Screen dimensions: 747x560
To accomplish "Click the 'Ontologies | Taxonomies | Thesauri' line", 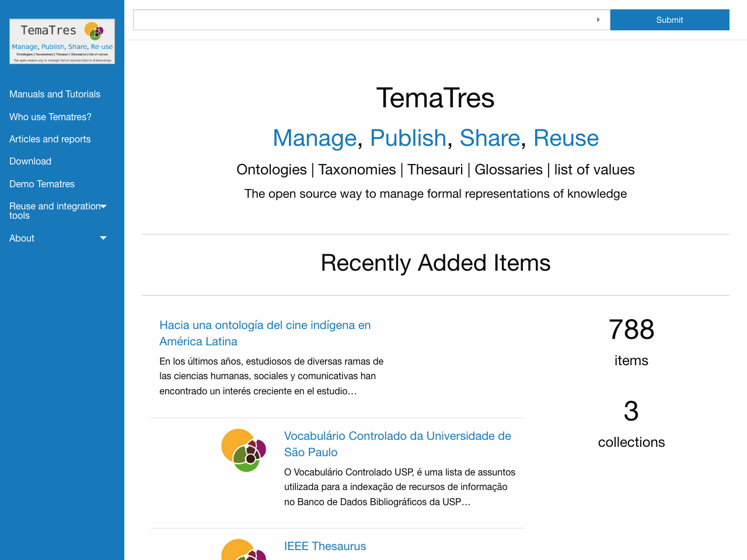I will 435,170.
